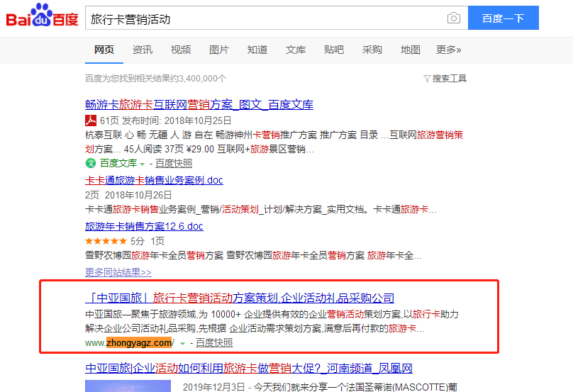Expand dropdown arrow after 百度文库

pyautogui.click(x=142, y=164)
